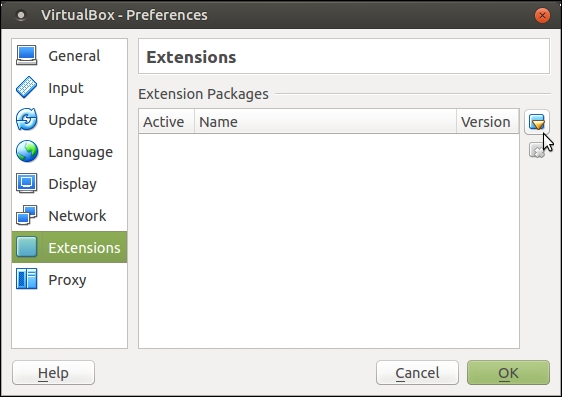Add a new extension package
The width and height of the screenshot is (562, 397).
[x=537, y=122]
